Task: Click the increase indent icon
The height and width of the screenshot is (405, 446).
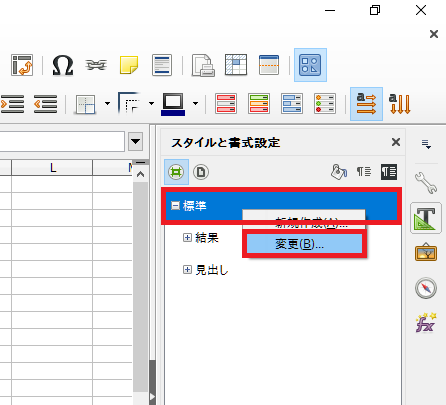Action: pos(12,104)
